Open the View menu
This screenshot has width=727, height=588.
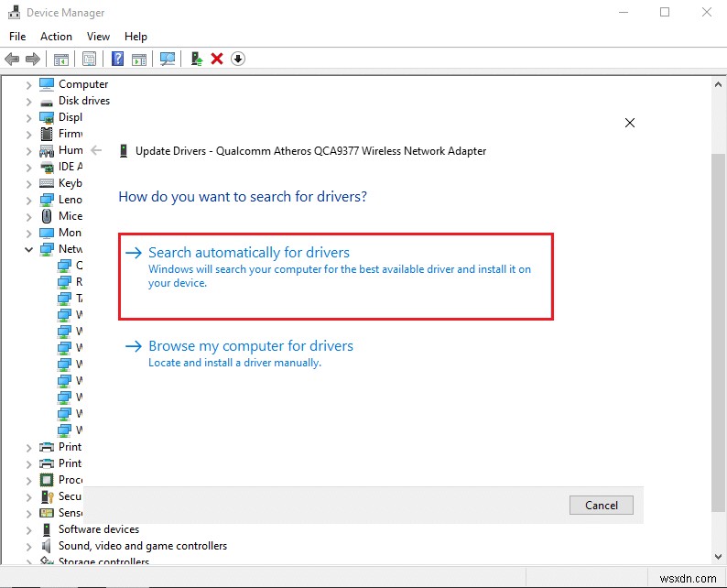pyautogui.click(x=98, y=36)
